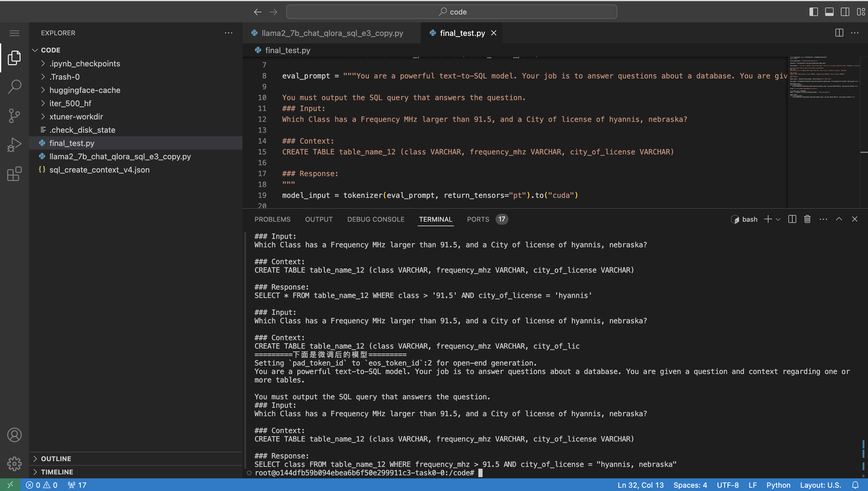Open the .check_disk_state file

[136, 130]
